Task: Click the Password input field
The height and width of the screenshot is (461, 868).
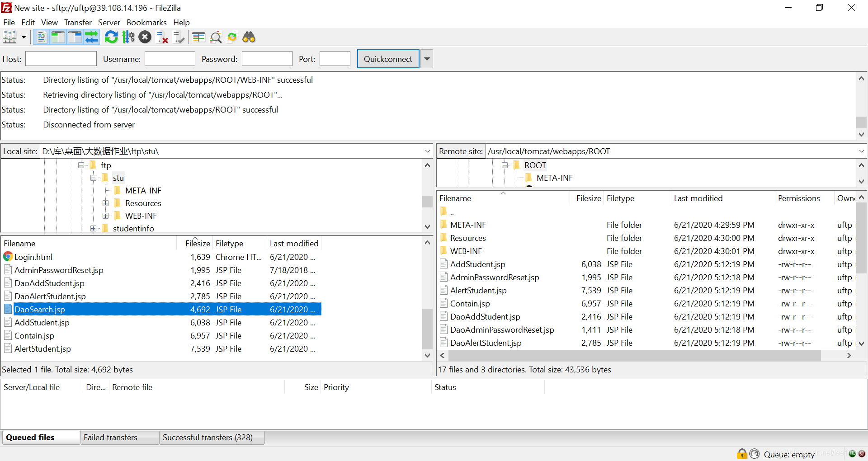Action: 267,59
